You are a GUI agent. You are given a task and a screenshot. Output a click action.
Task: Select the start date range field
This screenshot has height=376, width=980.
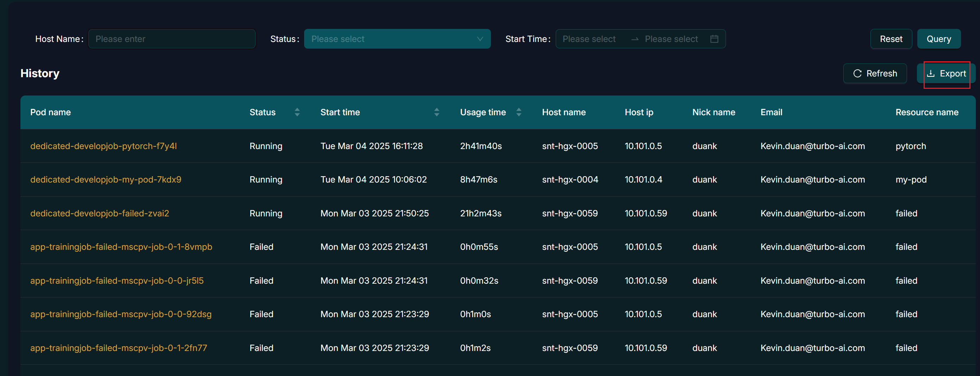click(589, 39)
